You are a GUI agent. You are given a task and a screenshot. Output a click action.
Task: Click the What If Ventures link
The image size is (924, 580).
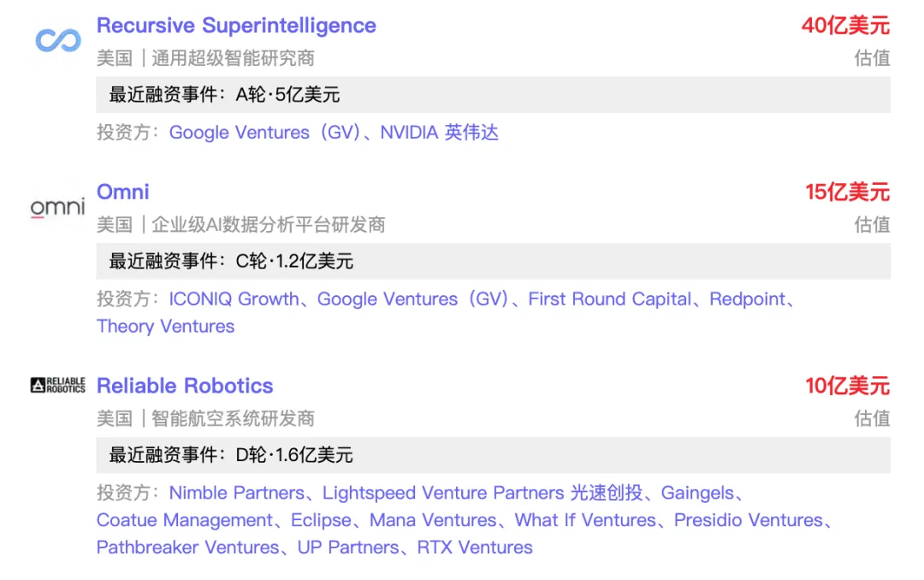click(585, 520)
